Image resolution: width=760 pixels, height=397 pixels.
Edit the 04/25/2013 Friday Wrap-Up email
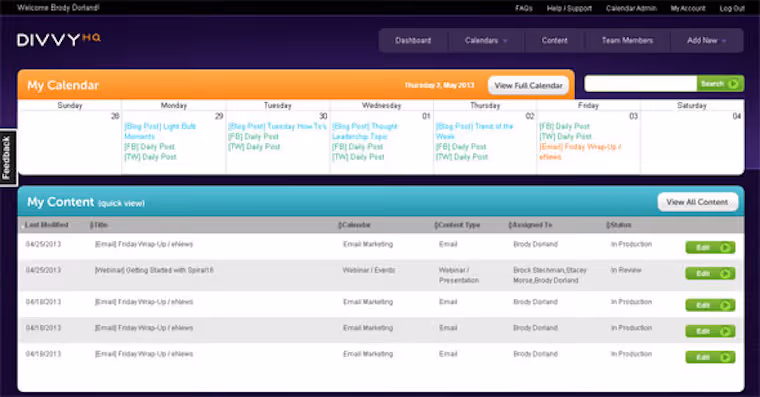point(710,247)
